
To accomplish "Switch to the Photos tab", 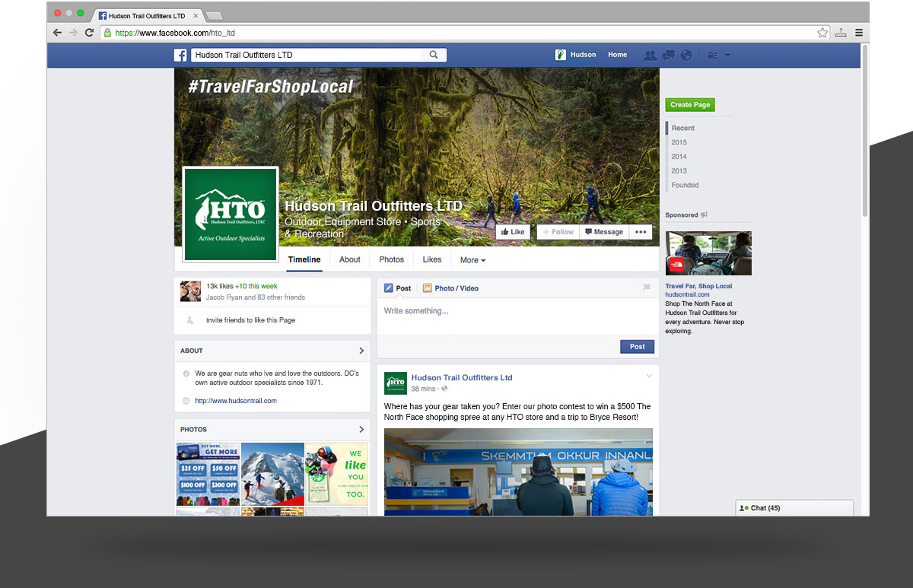I will (x=392, y=259).
